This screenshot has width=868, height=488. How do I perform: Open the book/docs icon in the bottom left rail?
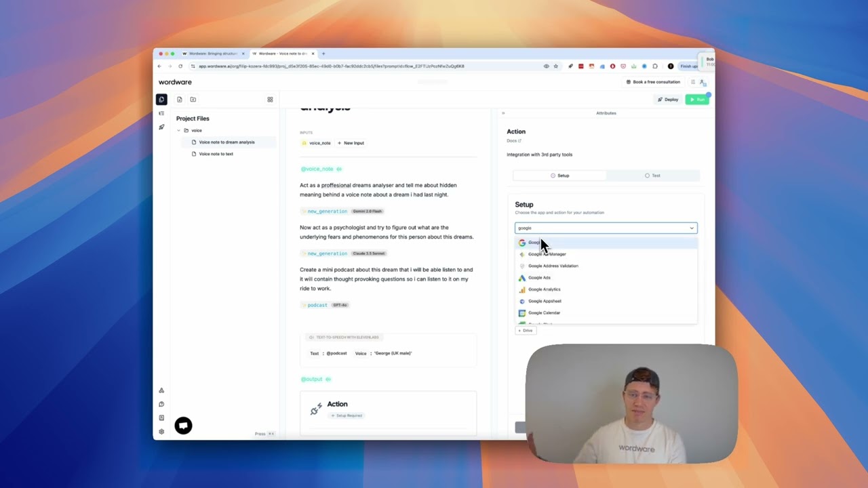tap(161, 418)
